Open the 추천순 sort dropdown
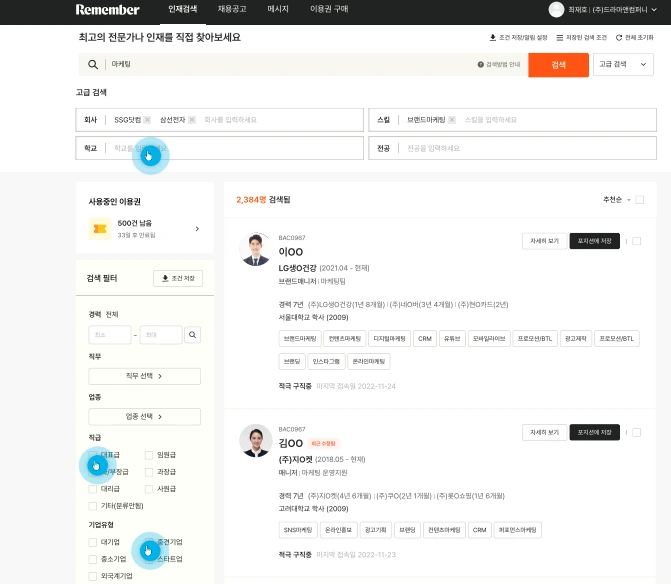 point(617,200)
